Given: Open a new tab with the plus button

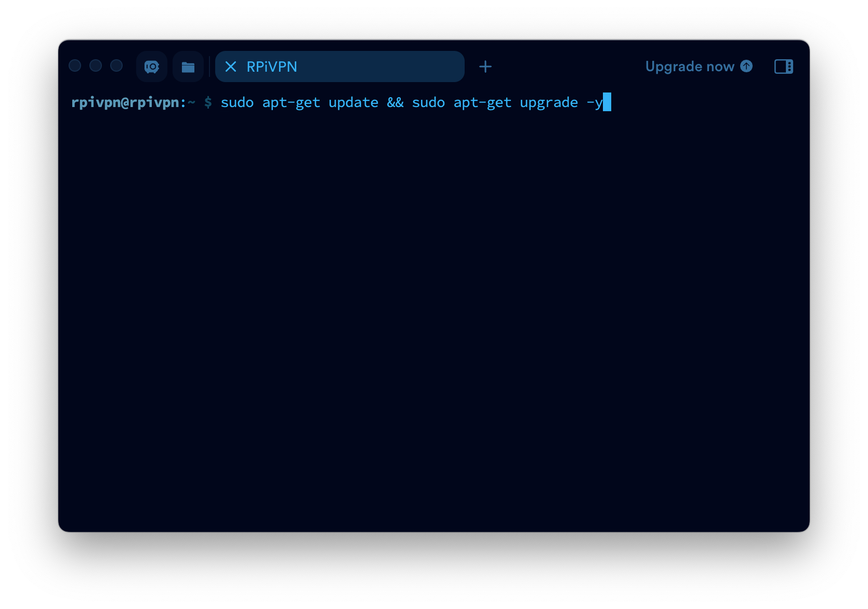Looking at the screenshot, I should 485,67.
